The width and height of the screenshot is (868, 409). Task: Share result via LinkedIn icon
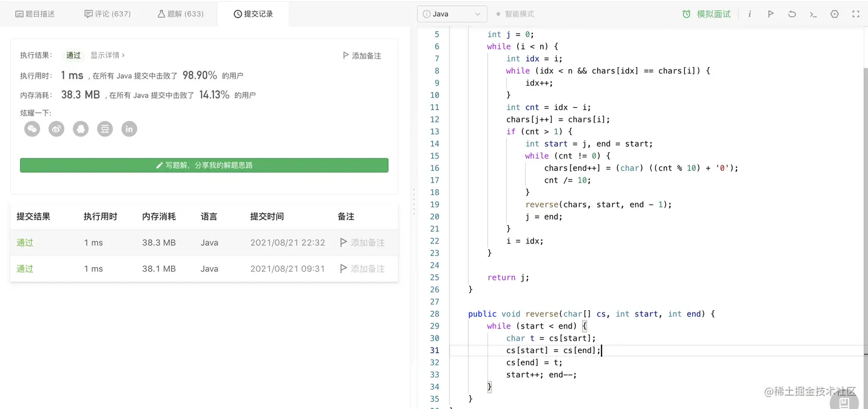click(x=129, y=129)
